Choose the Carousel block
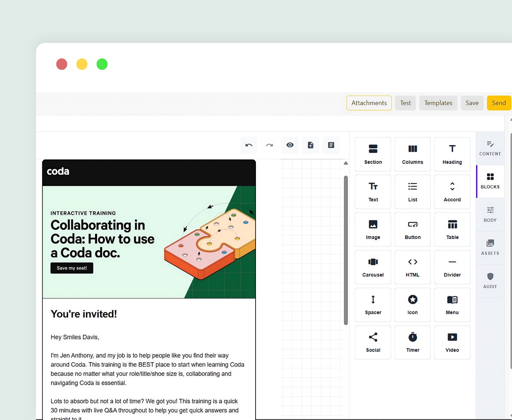512x420 pixels. pyautogui.click(x=373, y=267)
